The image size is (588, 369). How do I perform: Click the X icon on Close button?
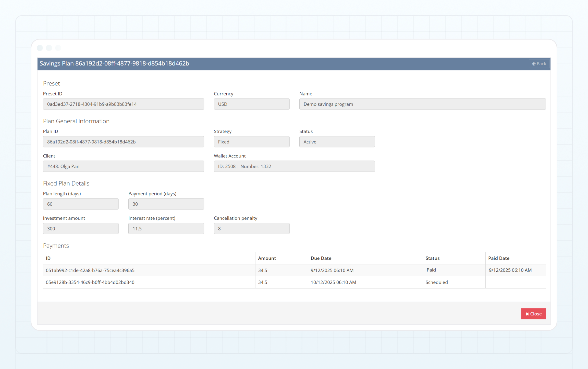(x=527, y=314)
